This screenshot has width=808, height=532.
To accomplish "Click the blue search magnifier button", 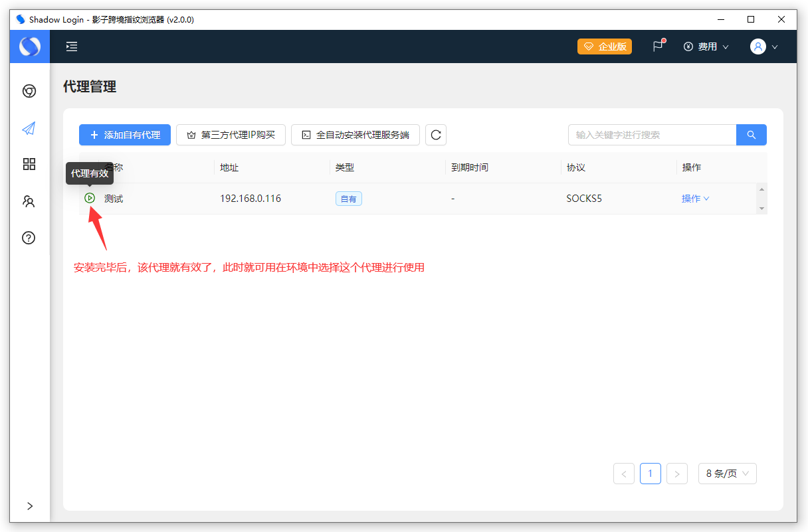I will [x=751, y=135].
